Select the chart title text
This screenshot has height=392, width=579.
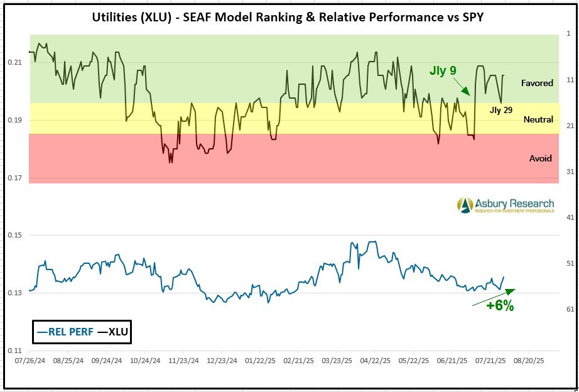point(288,17)
